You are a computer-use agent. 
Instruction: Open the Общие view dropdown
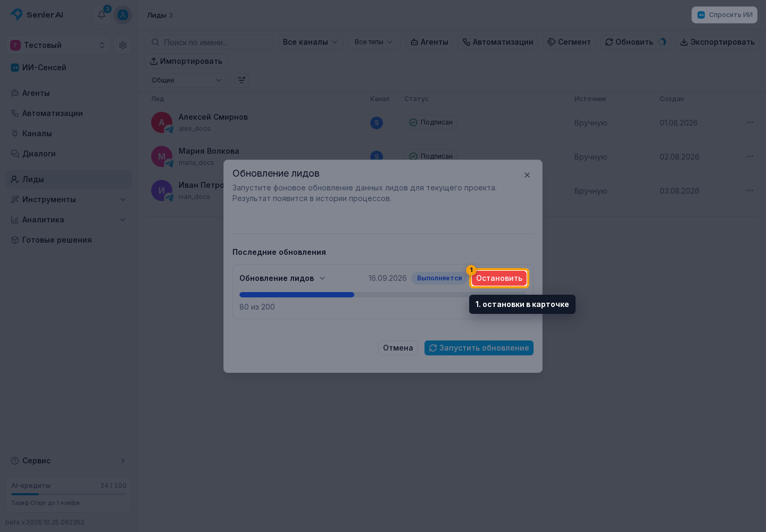187,80
